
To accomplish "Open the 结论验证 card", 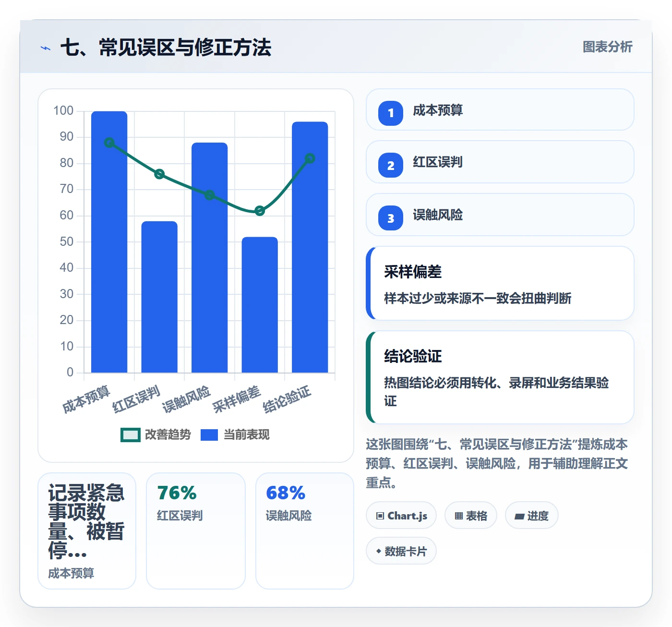I will click(x=500, y=377).
